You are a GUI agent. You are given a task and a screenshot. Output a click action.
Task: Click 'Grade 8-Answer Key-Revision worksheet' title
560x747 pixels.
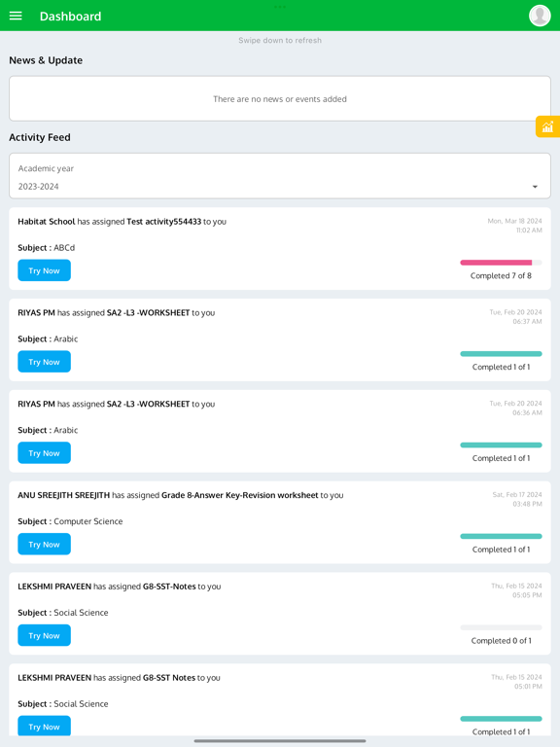[239, 495]
